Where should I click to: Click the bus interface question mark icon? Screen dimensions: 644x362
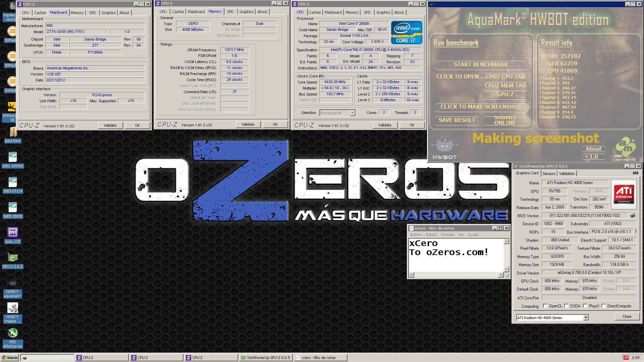point(635,232)
